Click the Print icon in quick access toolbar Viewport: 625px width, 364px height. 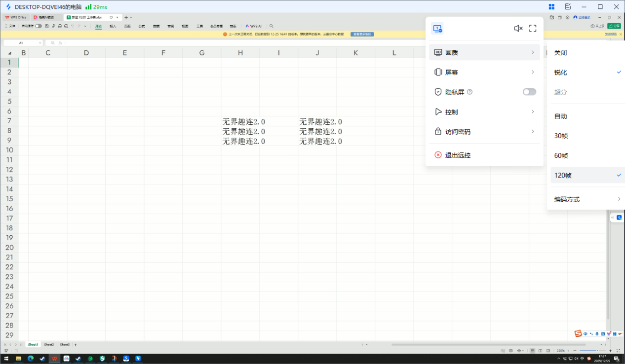(60, 26)
